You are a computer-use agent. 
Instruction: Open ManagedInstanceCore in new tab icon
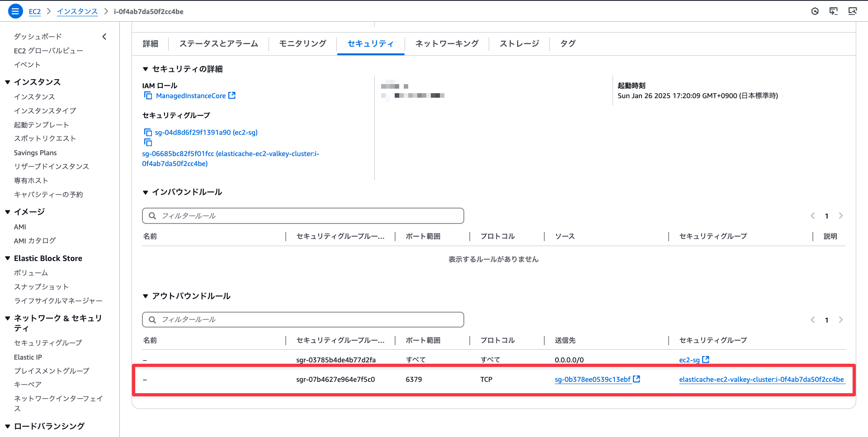[232, 95]
